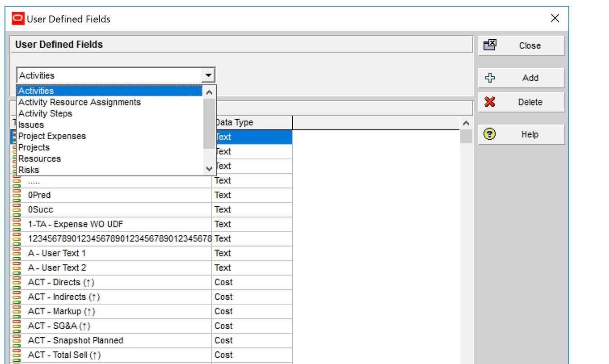Pick Issues from the subject area list
The width and height of the screenshot is (609, 364).
(31, 125)
